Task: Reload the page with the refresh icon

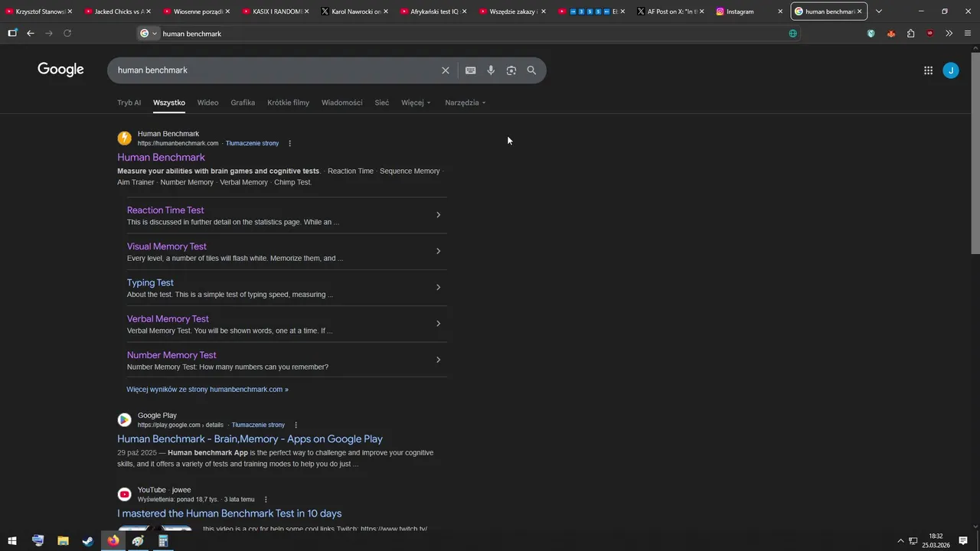Action: 67,34
